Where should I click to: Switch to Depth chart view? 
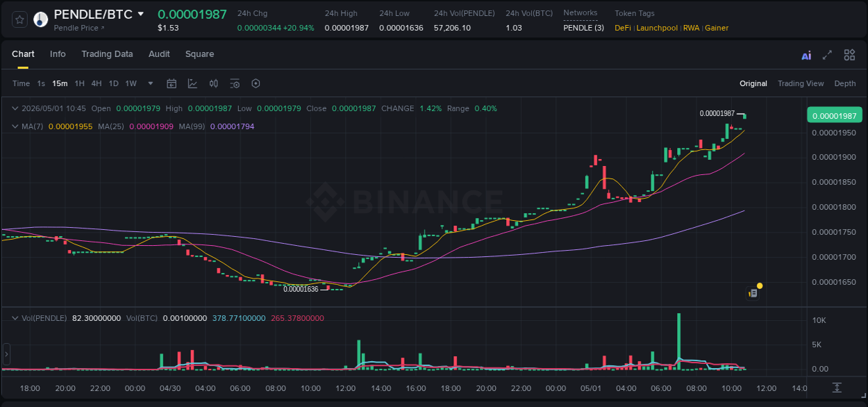845,83
